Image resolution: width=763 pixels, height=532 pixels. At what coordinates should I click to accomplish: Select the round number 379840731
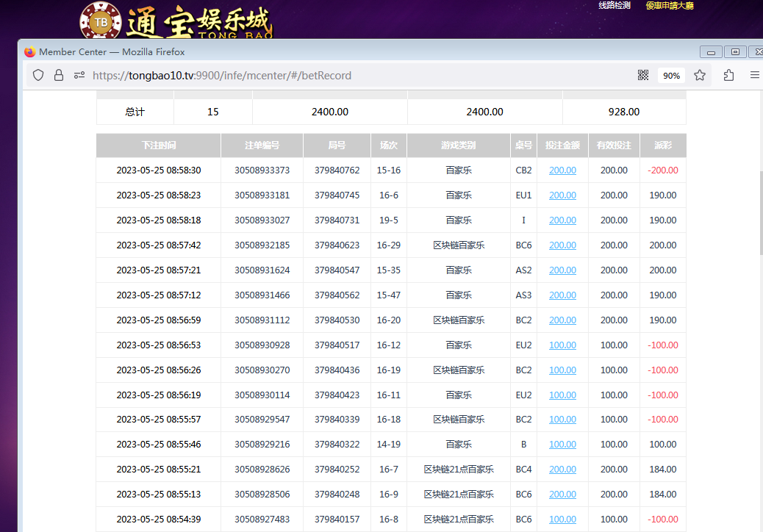pyautogui.click(x=337, y=220)
